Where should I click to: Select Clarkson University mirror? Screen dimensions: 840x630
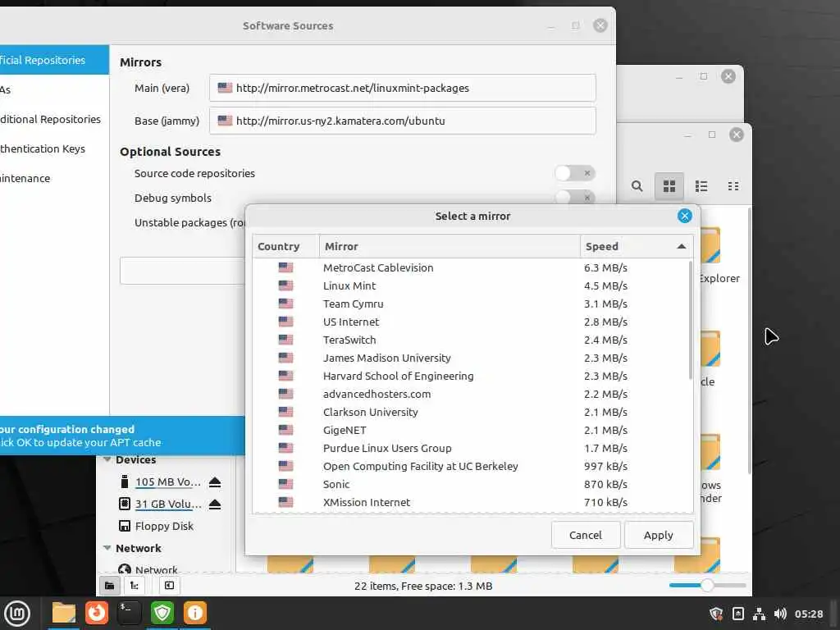470,412
